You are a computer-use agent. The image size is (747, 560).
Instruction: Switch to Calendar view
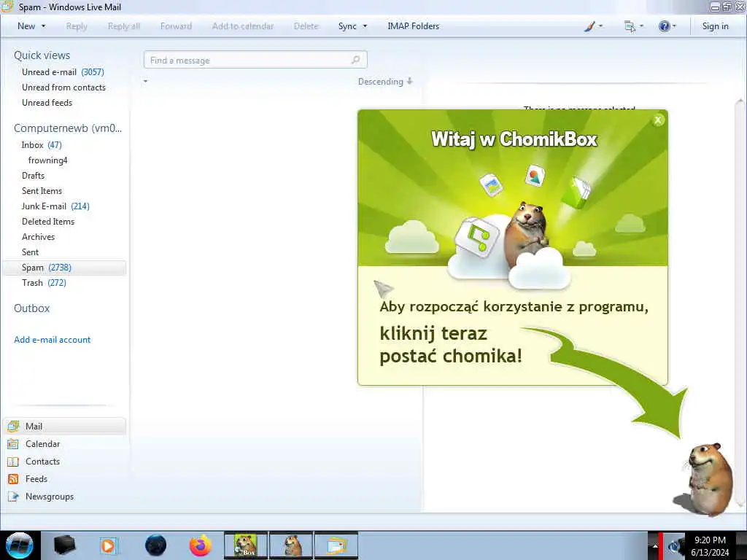tap(42, 444)
